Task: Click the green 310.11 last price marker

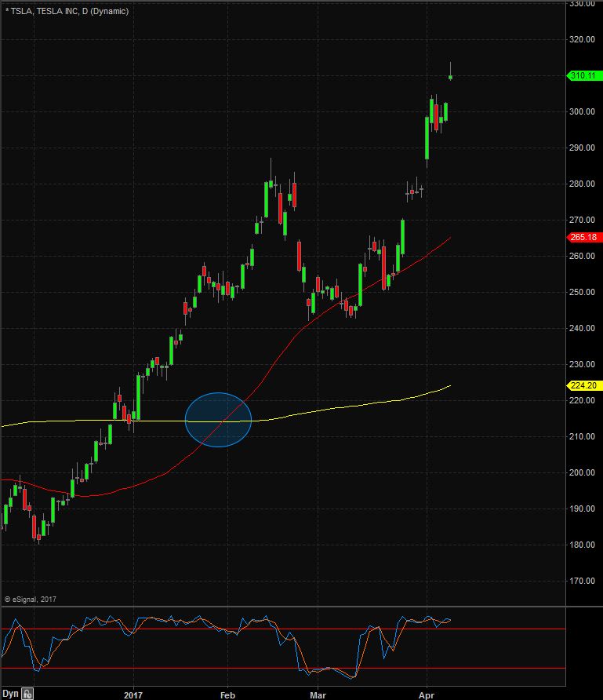Action: pyautogui.click(x=584, y=75)
